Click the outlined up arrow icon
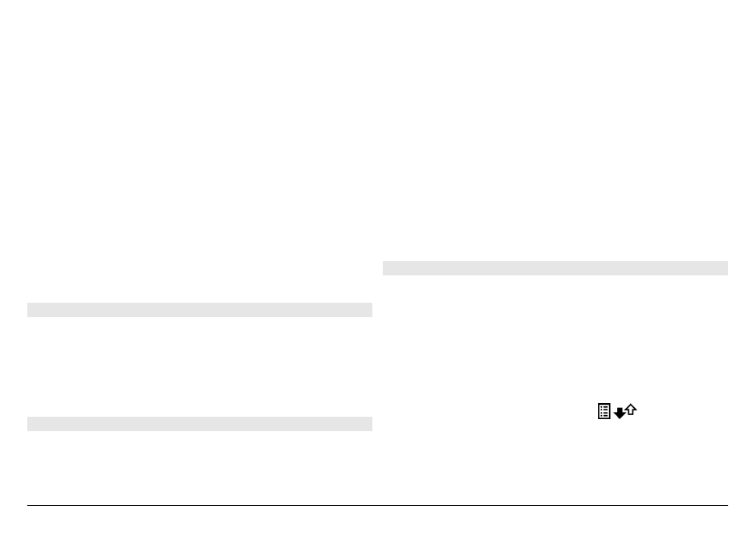756x546 pixels. [631, 409]
